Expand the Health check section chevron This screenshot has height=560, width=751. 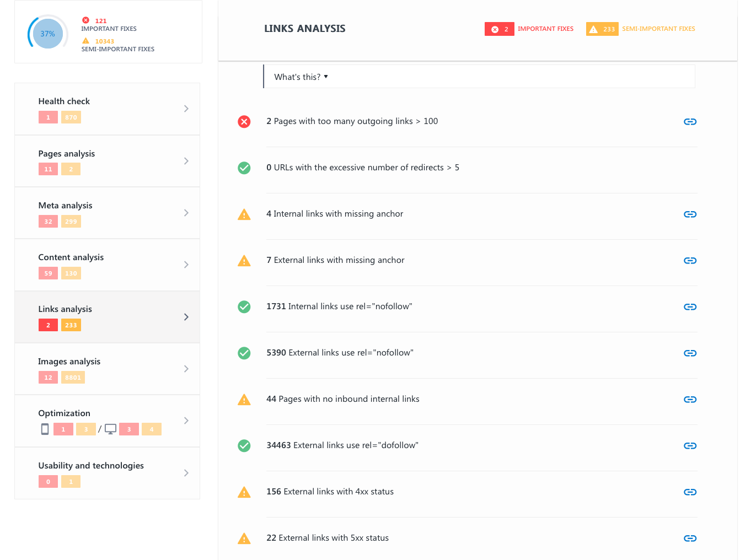[x=186, y=109]
